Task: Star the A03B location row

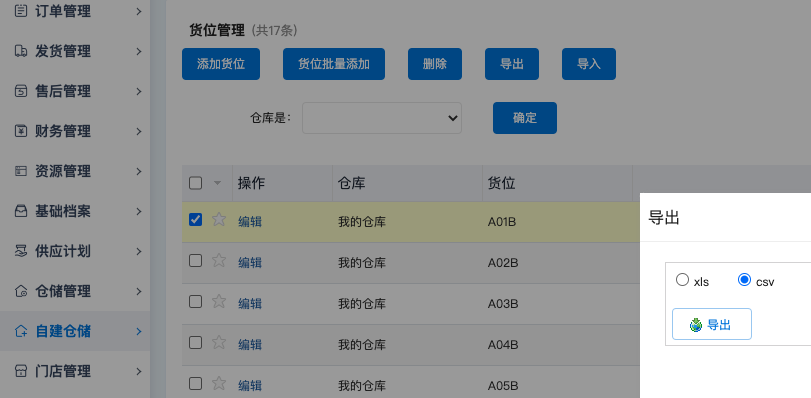Action: (x=219, y=301)
